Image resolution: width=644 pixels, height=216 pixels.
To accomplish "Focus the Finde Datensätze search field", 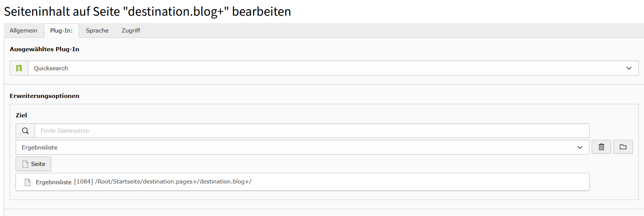I will 312,131.
